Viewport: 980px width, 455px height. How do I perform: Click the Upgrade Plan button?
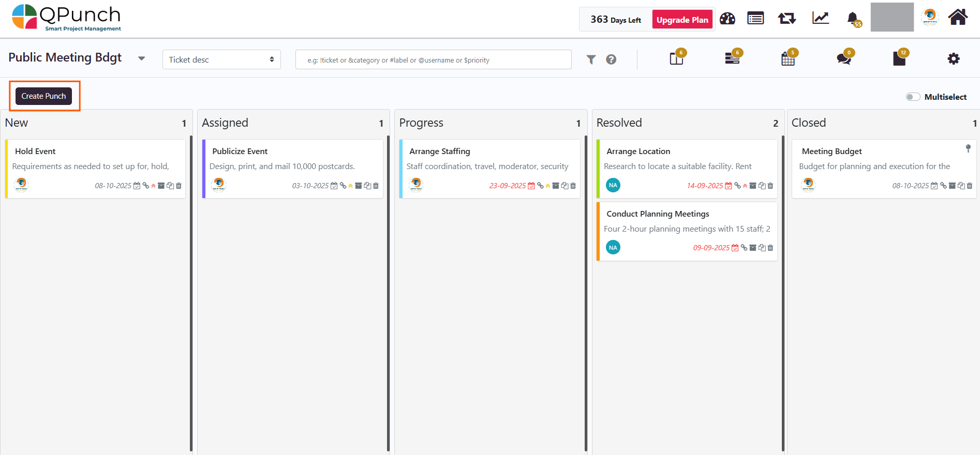pyautogui.click(x=682, y=20)
